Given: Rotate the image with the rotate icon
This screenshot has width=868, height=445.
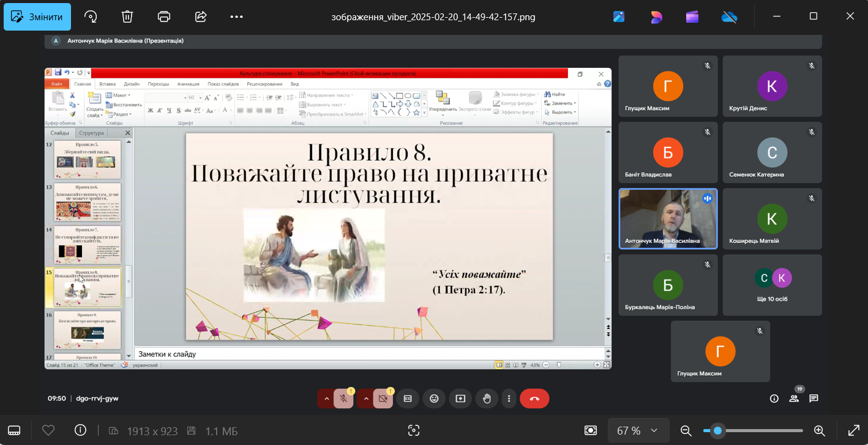Looking at the screenshot, I should point(91,17).
